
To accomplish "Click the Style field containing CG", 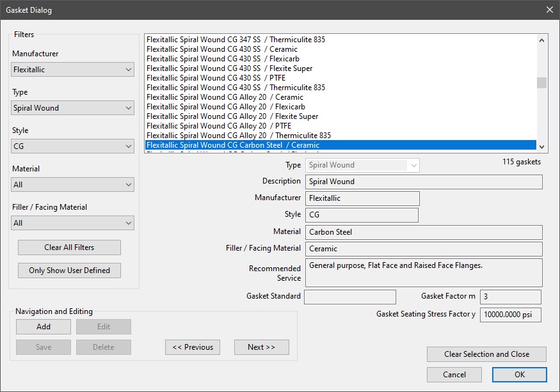I will [x=362, y=215].
